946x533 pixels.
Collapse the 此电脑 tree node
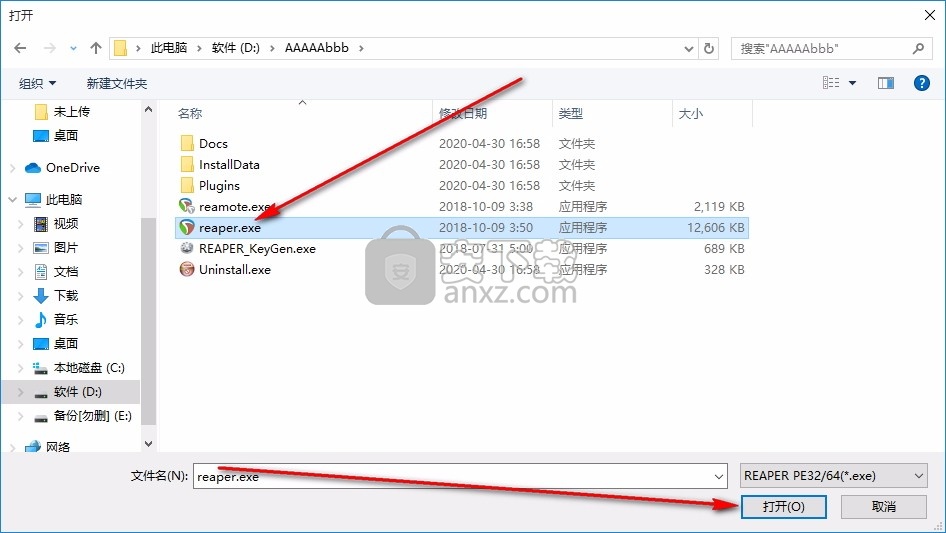13,199
